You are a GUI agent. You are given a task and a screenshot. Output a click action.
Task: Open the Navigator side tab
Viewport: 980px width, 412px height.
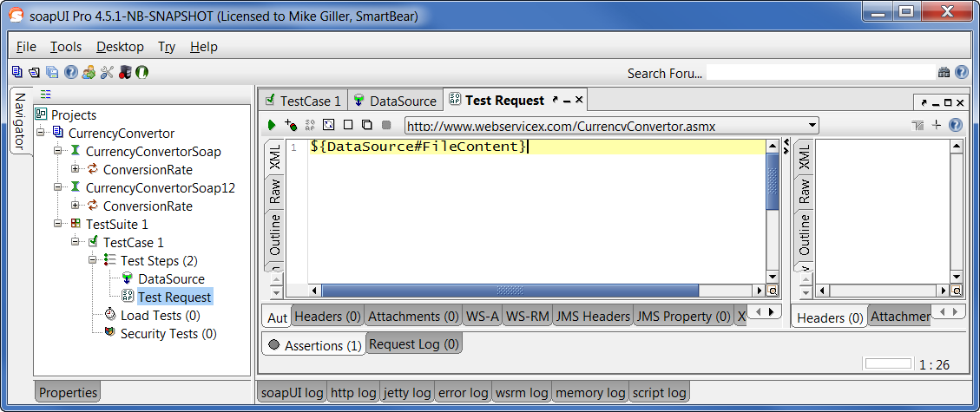(x=21, y=121)
